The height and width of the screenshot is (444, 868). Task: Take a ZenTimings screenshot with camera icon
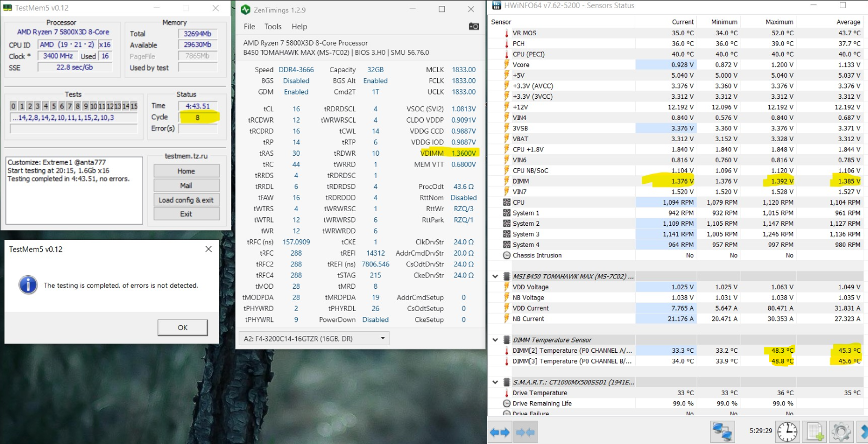pyautogui.click(x=474, y=26)
